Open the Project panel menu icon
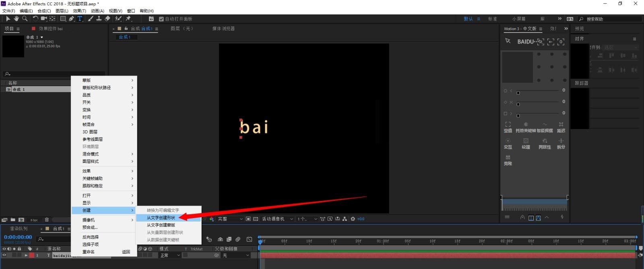This screenshot has width=644, height=269. point(18,29)
